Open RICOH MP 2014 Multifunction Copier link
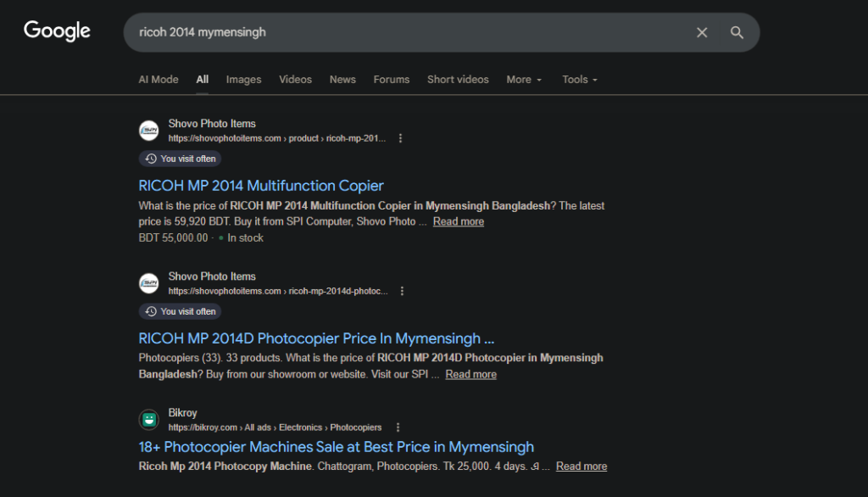This screenshot has height=497, width=868. point(261,186)
